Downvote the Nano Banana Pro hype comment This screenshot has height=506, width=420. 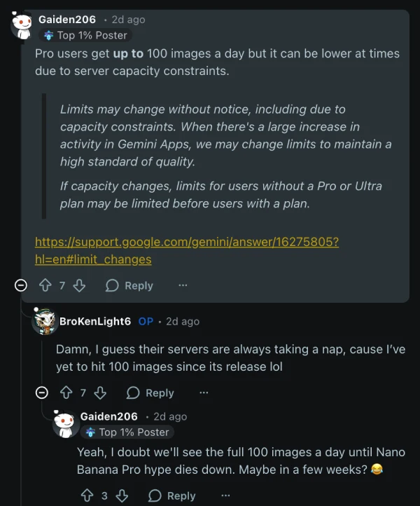coord(122,495)
